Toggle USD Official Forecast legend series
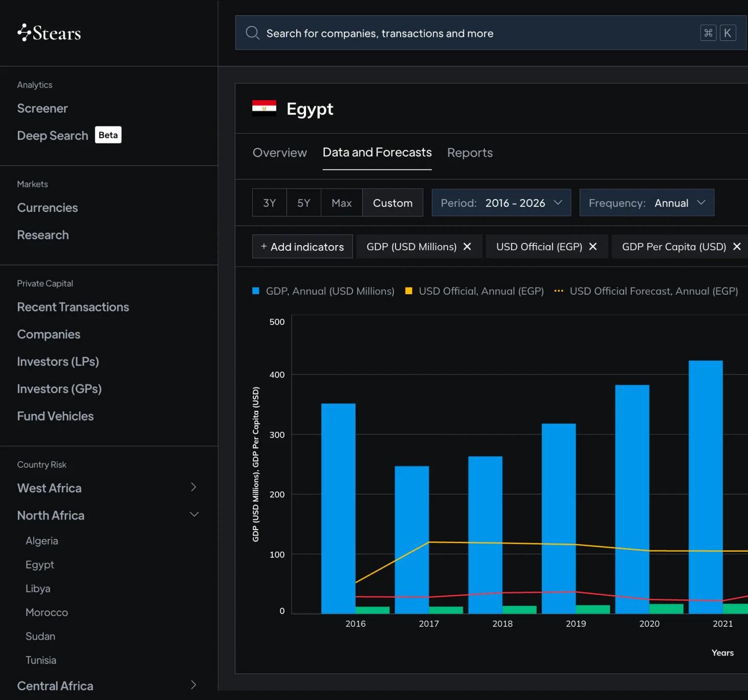Image resolution: width=748 pixels, height=700 pixels. [646, 291]
